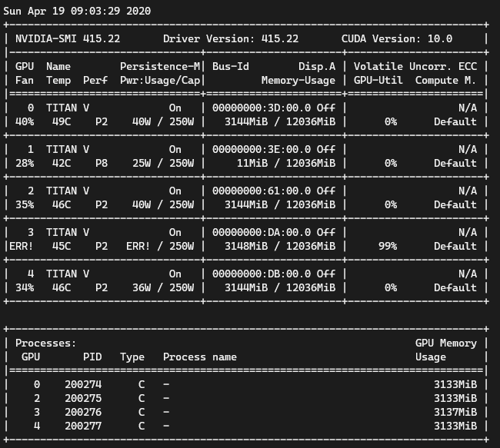Click bus ID "00000000:61:00.0"
Viewport: 500px width, 448px height.
(262, 191)
